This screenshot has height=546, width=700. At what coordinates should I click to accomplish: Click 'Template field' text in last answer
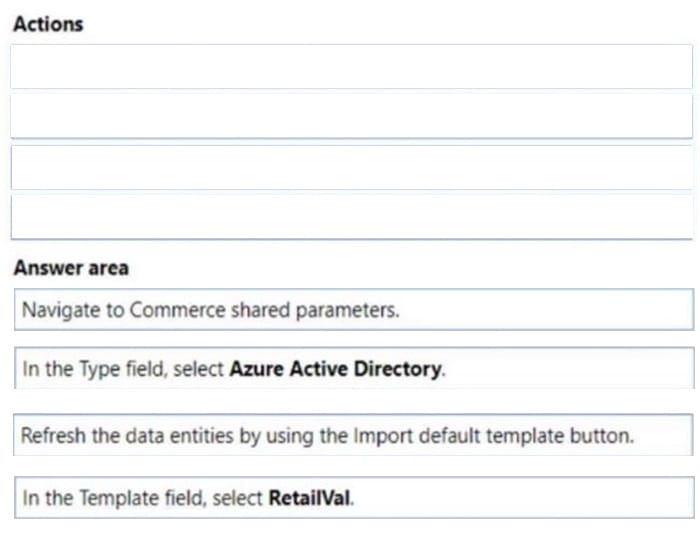point(142,498)
